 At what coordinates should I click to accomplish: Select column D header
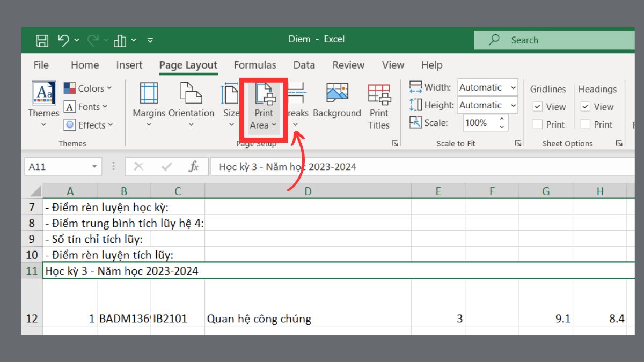(x=308, y=191)
